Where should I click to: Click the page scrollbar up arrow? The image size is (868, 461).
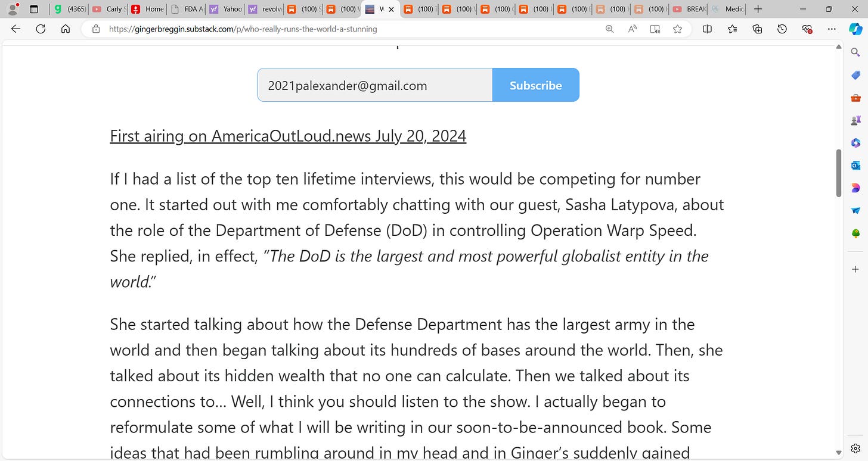[x=838, y=46]
